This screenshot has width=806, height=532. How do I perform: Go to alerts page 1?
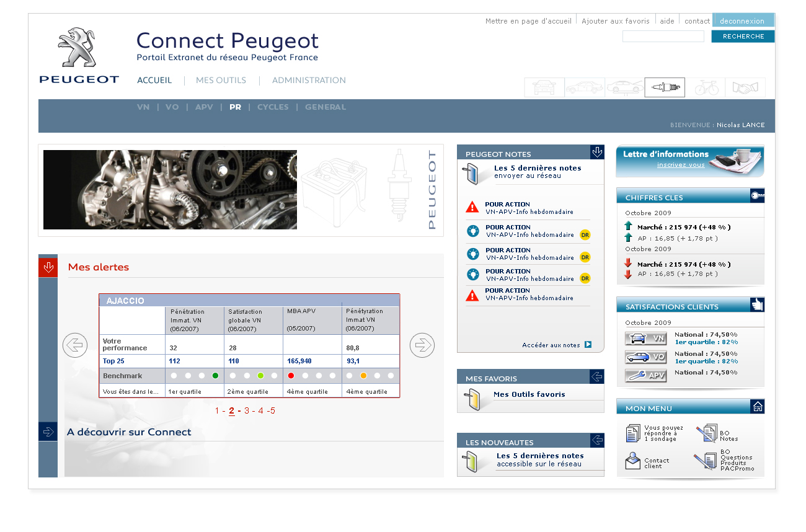[x=217, y=411]
